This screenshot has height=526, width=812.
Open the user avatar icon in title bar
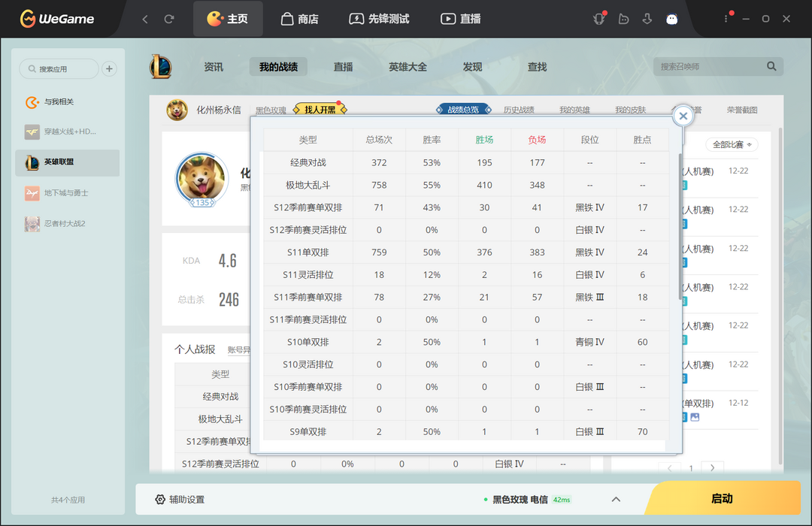coord(671,19)
